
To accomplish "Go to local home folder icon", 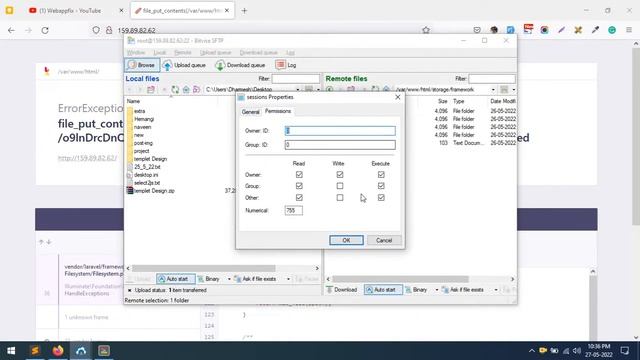I will 186,89.
